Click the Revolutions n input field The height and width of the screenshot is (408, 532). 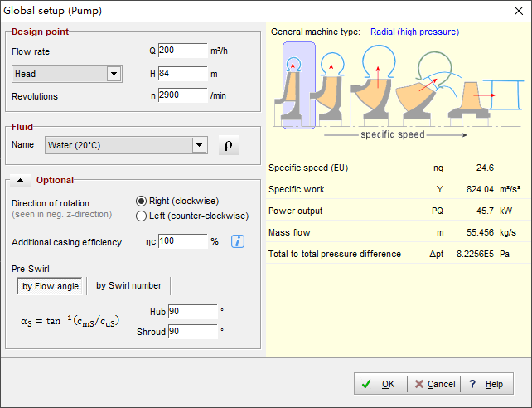coord(182,95)
